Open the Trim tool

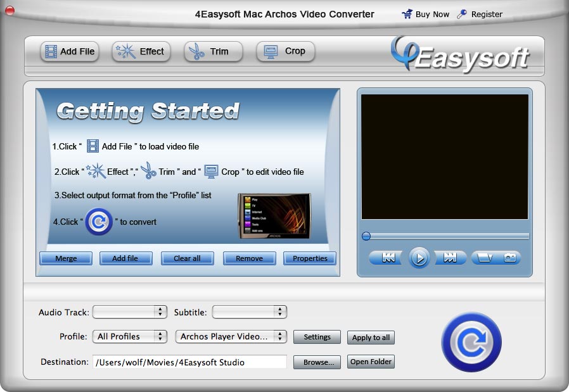[213, 51]
